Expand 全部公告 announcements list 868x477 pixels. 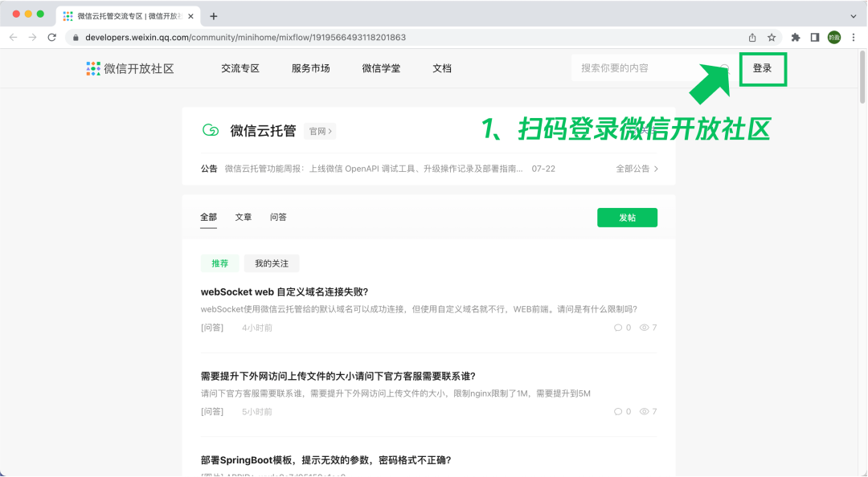[637, 169]
